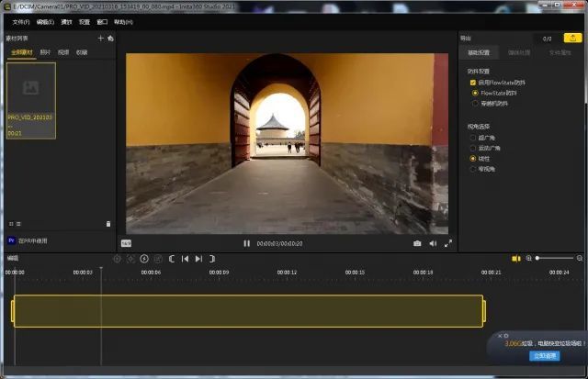Enter fullscreen preview mode
The width and height of the screenshot is (588, 379).
(x=448, y=243)
